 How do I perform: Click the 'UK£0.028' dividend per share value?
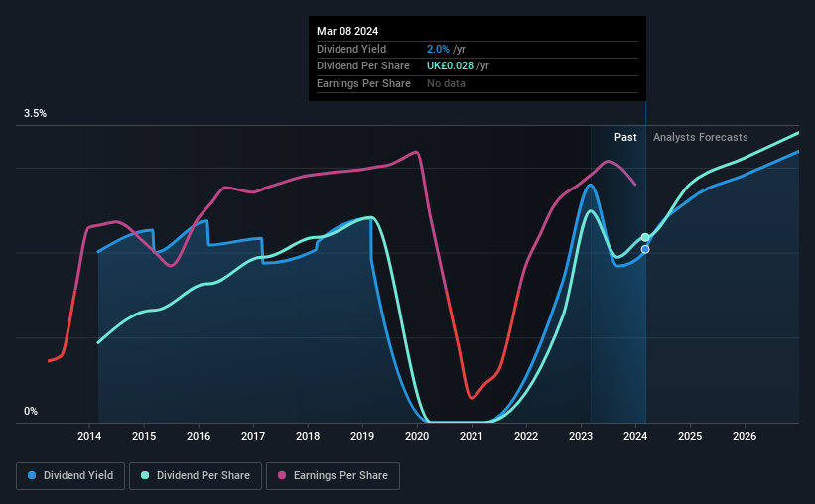click(450, 66)
